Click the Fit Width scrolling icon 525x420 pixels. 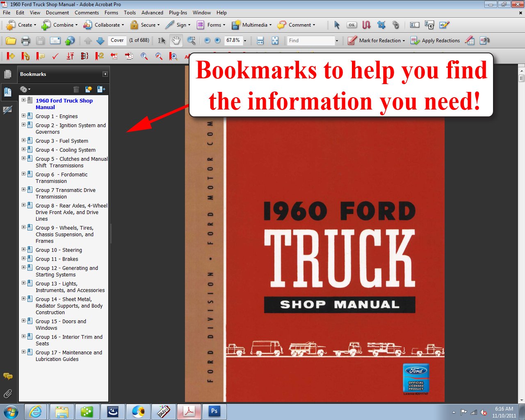(260, 41)
